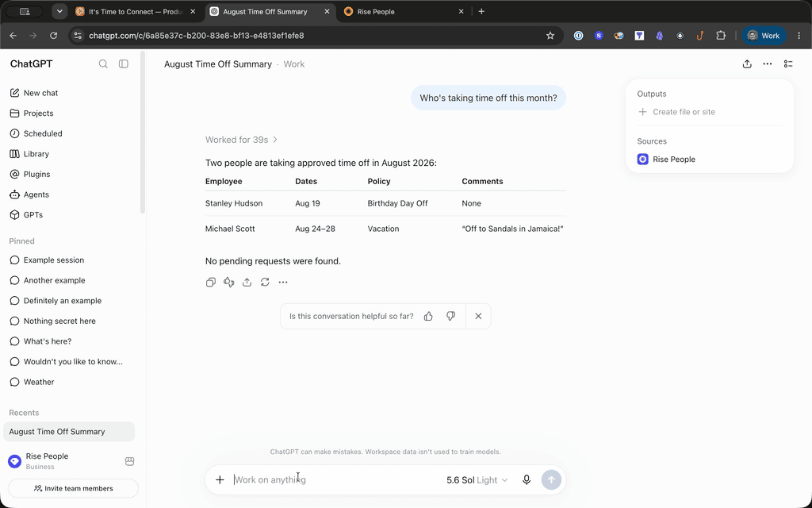
Task: Open the Chrome three-dot menu
Action: [799, 35]
